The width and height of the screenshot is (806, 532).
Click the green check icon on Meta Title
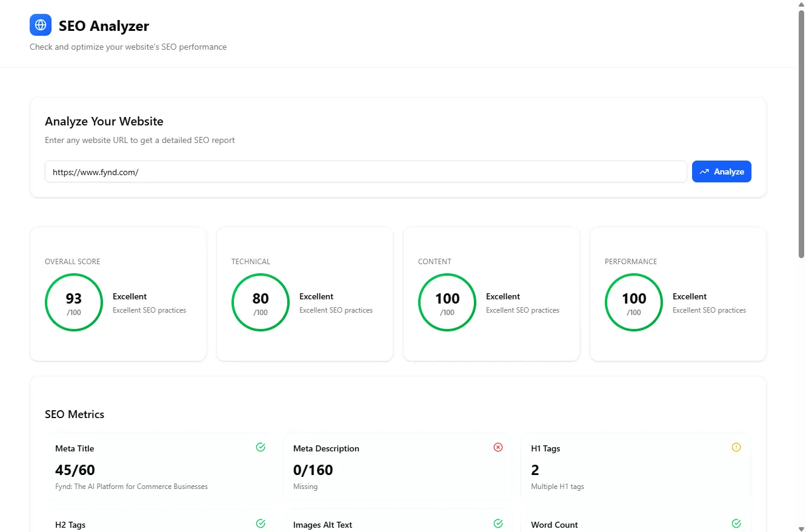pos(261,447)
